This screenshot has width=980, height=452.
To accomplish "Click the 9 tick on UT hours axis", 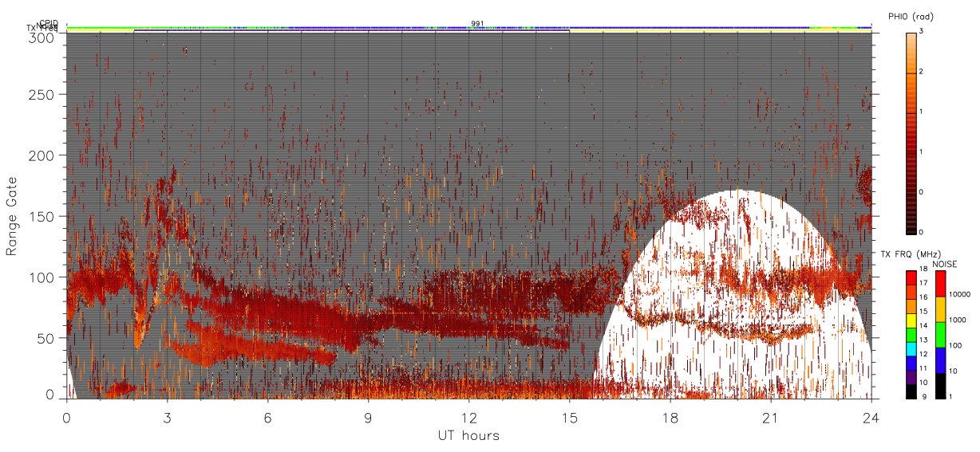I will point(368,417).
